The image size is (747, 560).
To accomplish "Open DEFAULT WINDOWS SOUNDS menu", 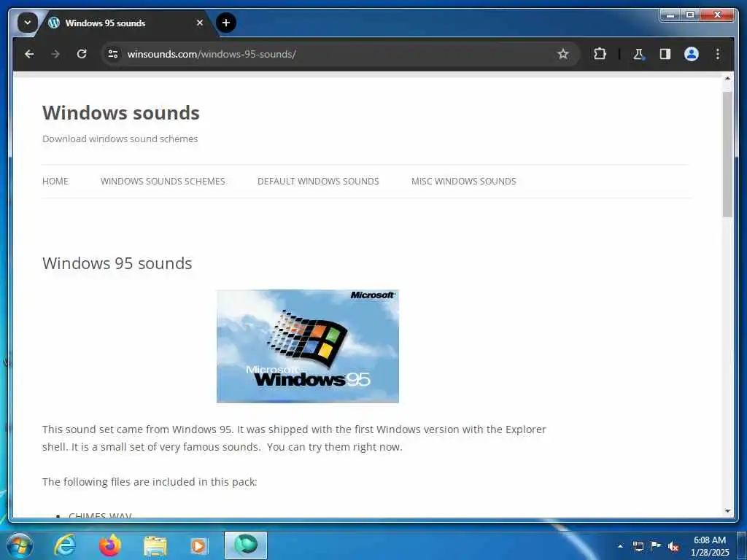I will click(x=318, y=182).
